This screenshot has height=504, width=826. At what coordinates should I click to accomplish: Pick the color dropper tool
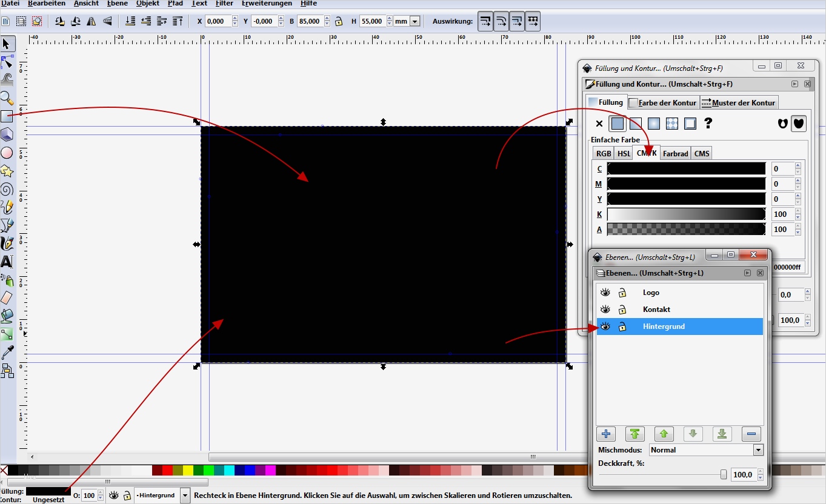coord(7,352)
